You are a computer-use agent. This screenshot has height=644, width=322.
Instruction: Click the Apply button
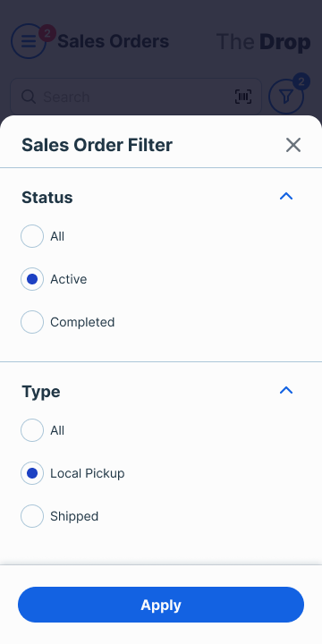(161, 605)
